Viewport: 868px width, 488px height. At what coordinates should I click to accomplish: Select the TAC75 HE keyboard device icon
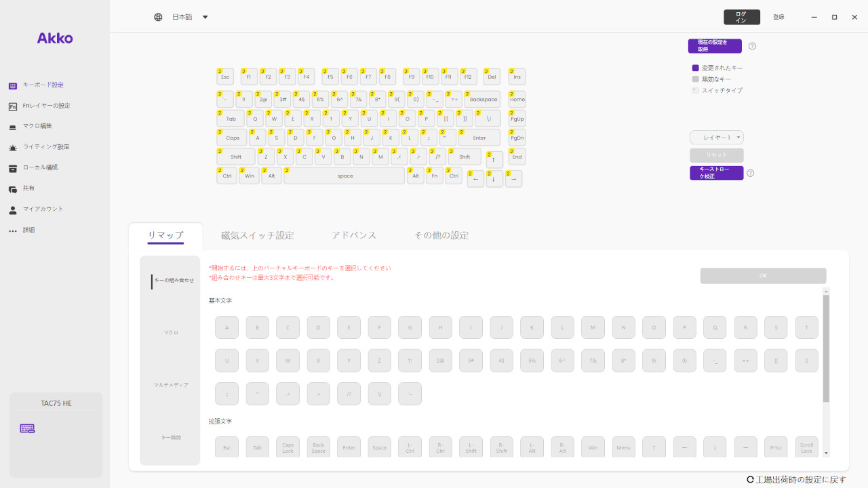(27, 428)
